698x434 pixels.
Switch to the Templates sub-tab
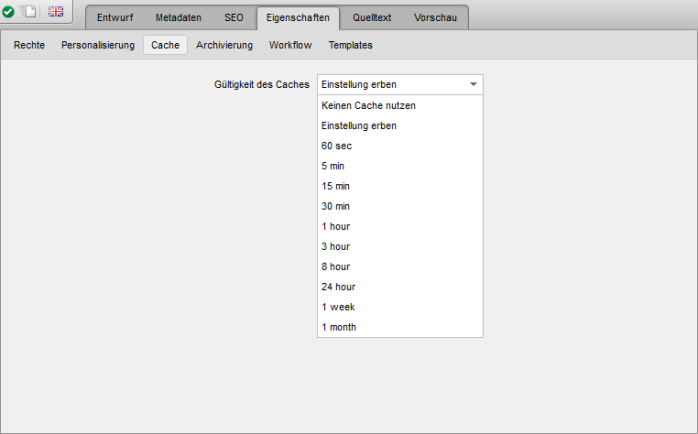[350, 45]
